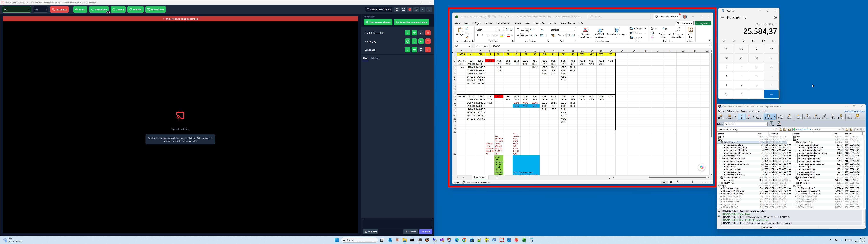Image resolution: width=868 pixels, height=244 pixels.
Task: Click Swap in Beyond Compare toolbar
Action: pos(850,117)
